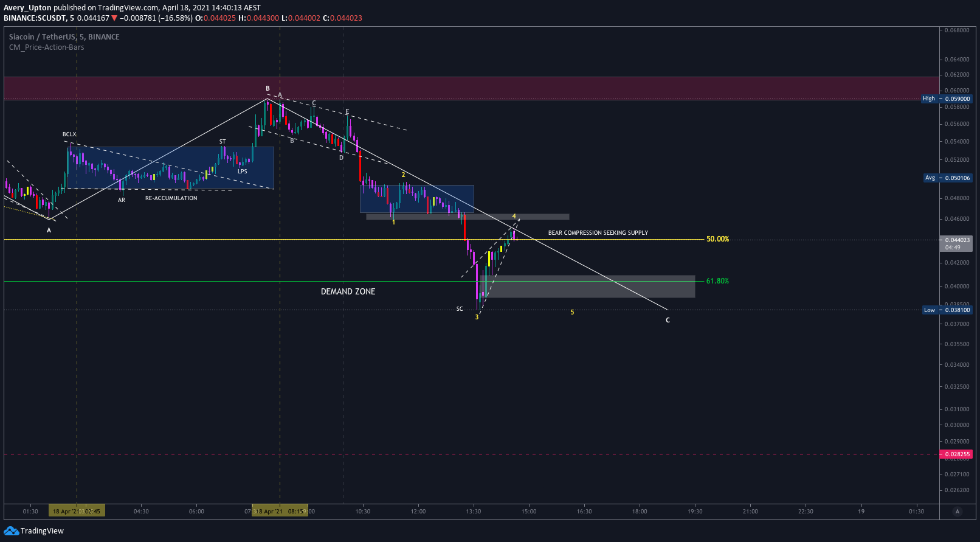This screenshot has height=542, width=980.
Task: Click the CM_Price-Action-Bars indicator name
Action: (x=46, y=47)
